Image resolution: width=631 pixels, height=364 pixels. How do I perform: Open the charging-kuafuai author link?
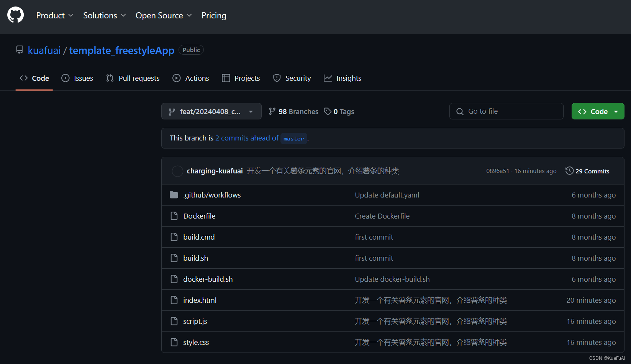click(215, 171)
